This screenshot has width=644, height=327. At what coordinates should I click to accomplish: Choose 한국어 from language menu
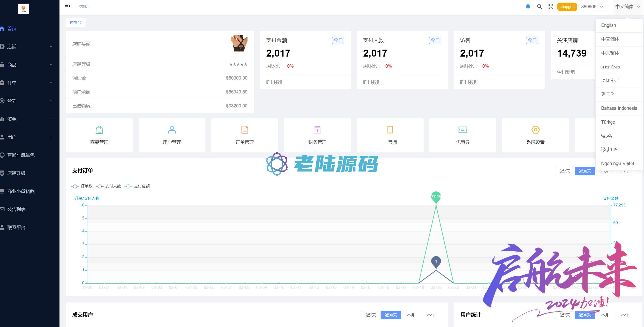(x=619, y=94)
